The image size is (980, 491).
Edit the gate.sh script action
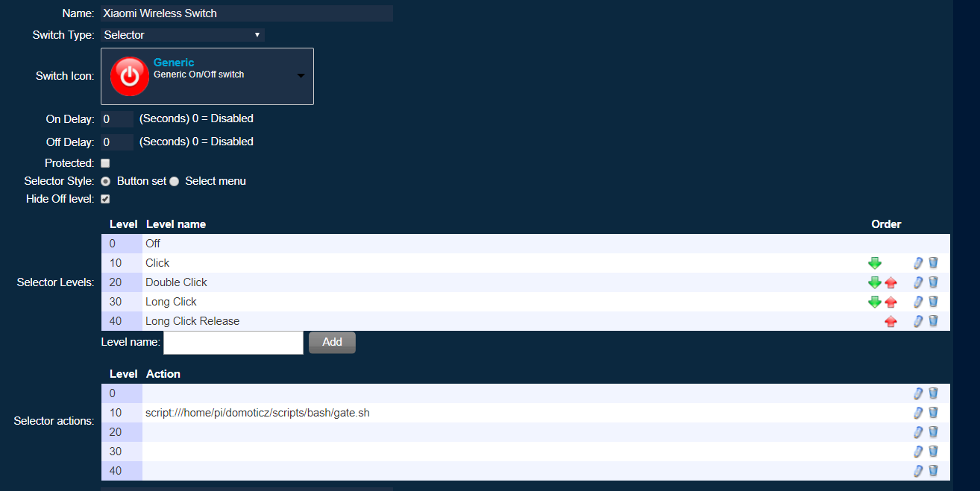coord(918,413)
